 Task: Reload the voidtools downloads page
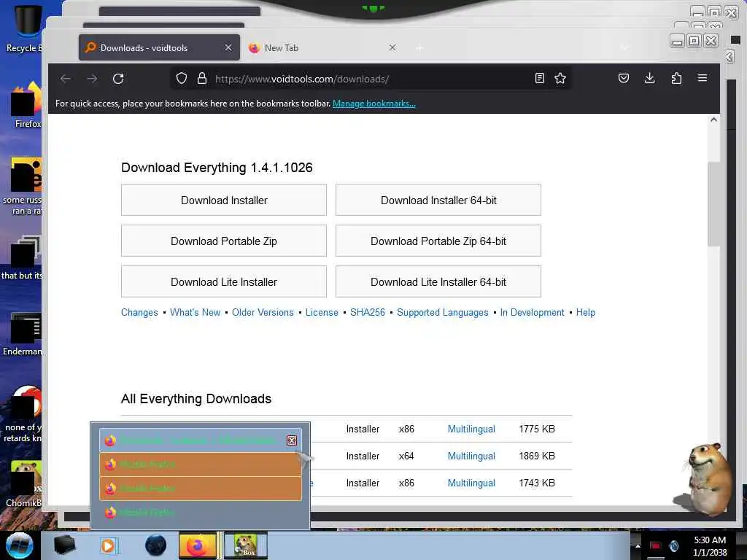[118, 79]
